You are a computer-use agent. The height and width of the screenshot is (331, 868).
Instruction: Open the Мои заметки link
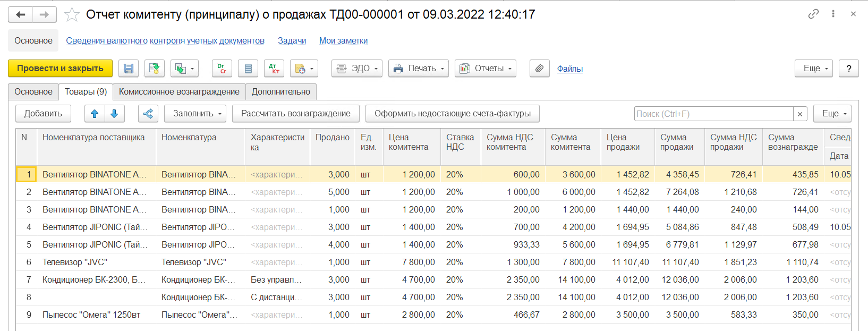(x=343, y=41)
